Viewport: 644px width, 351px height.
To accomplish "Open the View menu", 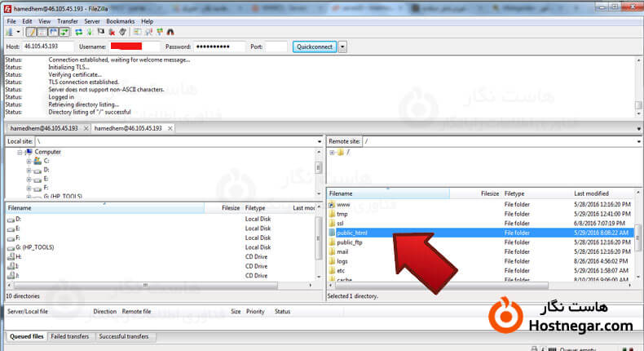I will point(44,21).
